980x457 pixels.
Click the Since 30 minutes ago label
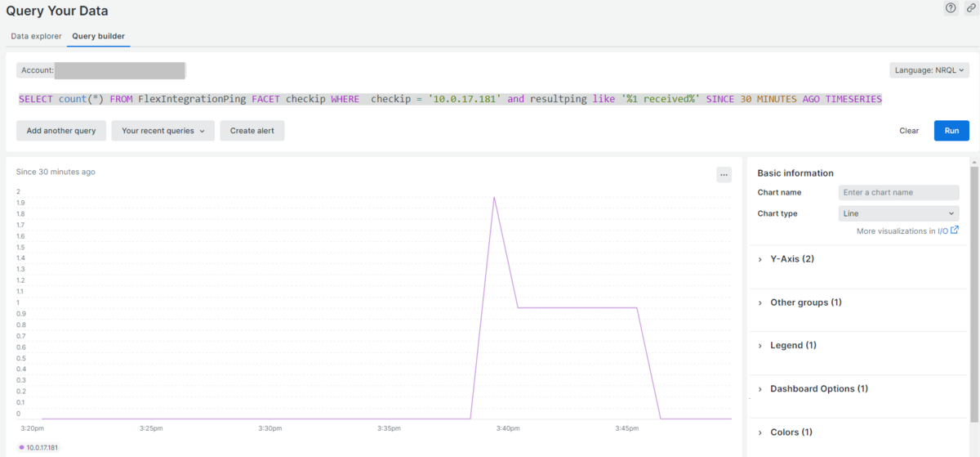(x=56, y=172)
